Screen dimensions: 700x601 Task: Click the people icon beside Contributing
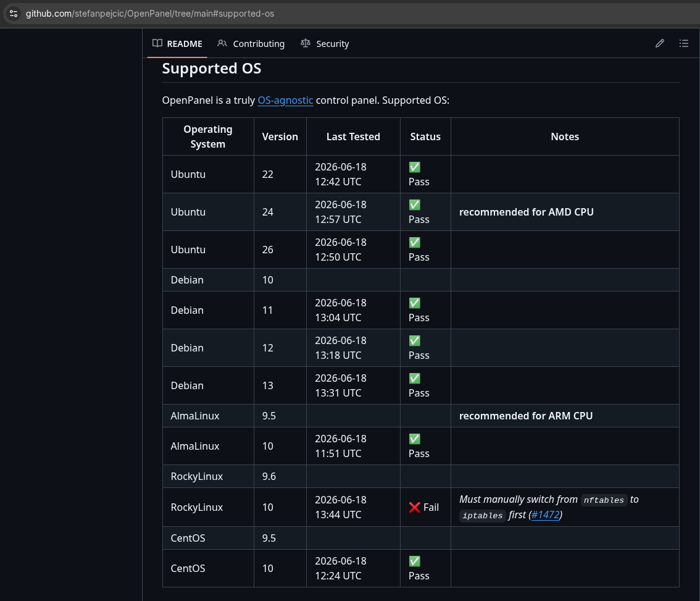pyautogui.click(x=222, y=43)
